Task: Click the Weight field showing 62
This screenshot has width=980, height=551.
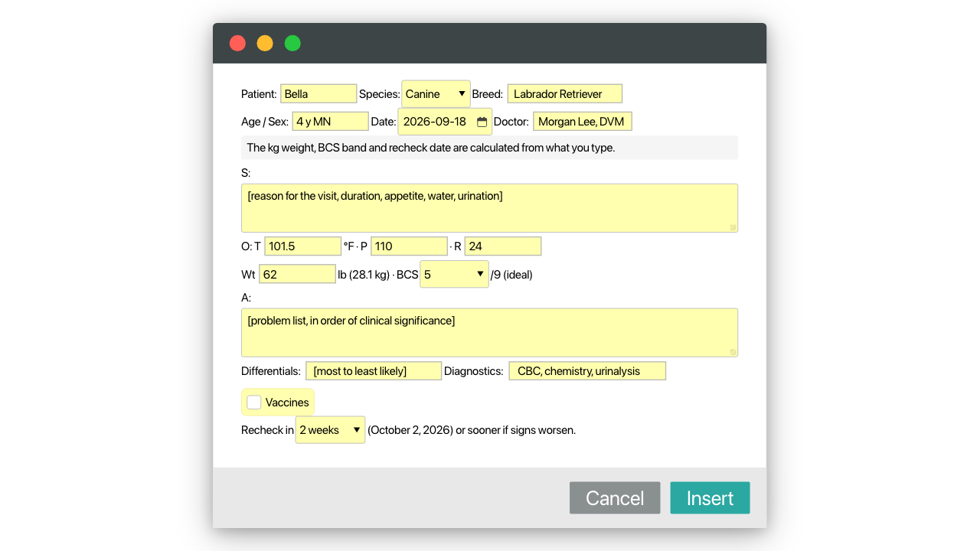Action: (297, 274)
